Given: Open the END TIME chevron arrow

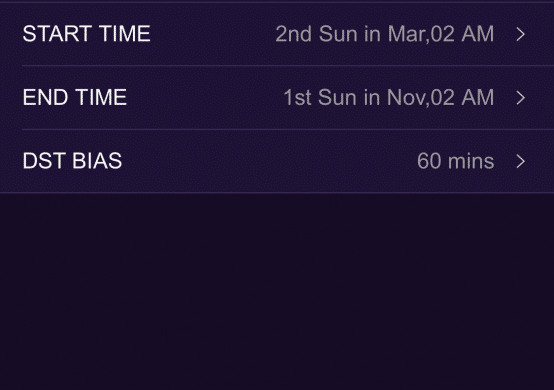Looking at the screenshot, I should pos(520,98).
